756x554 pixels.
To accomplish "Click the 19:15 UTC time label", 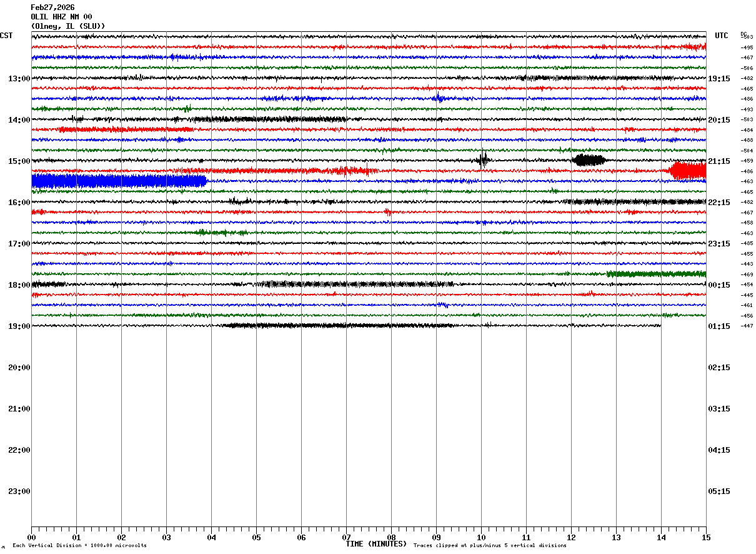I will point(719,79).
